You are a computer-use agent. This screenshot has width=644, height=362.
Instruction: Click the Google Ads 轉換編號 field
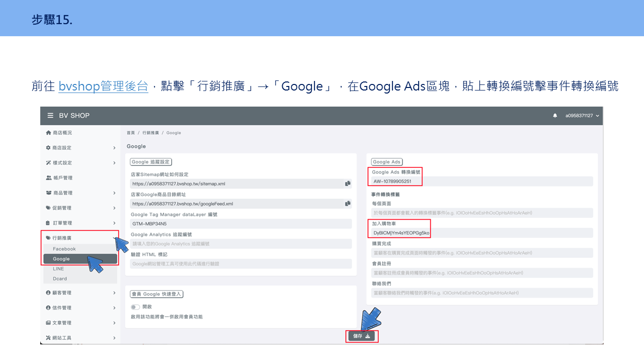tap(482, 182)
